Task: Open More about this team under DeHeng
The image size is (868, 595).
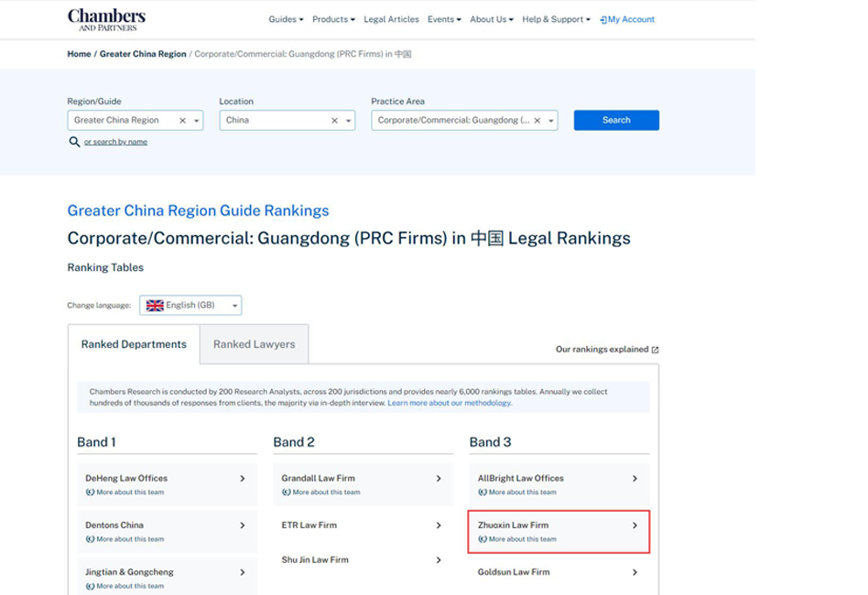Action: [x=125, y=492]
